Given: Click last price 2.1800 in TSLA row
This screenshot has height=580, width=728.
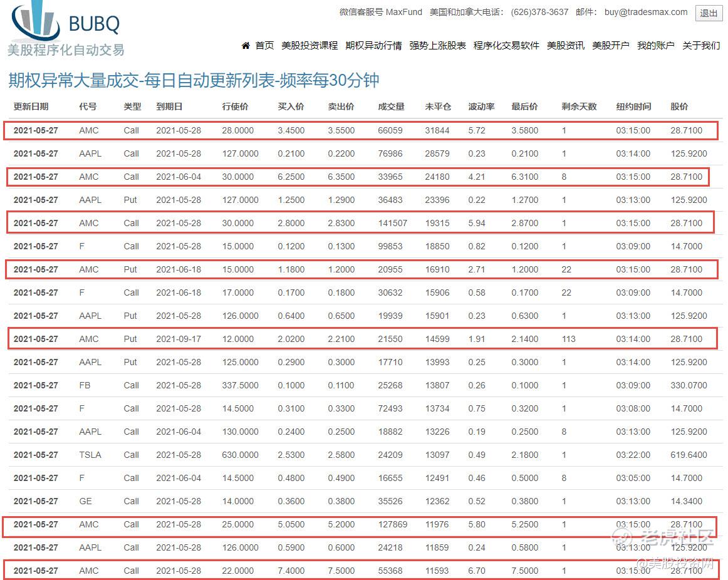Looking at the screenshot, I should coord(524,455).
